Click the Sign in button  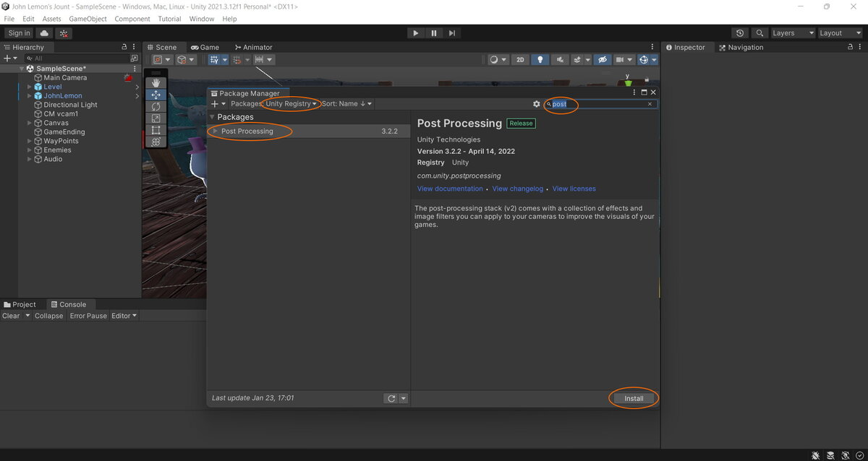[x=20, y=33]
